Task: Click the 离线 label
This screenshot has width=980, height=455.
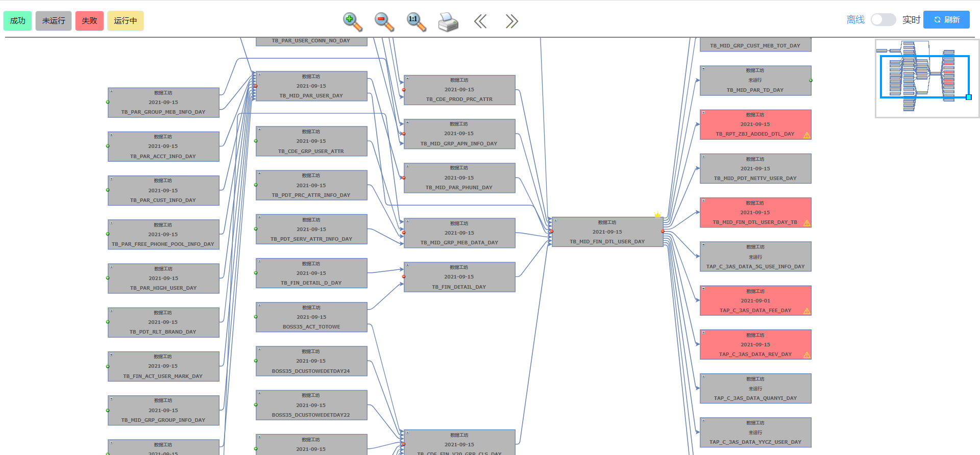Action: tap(855, 20)
